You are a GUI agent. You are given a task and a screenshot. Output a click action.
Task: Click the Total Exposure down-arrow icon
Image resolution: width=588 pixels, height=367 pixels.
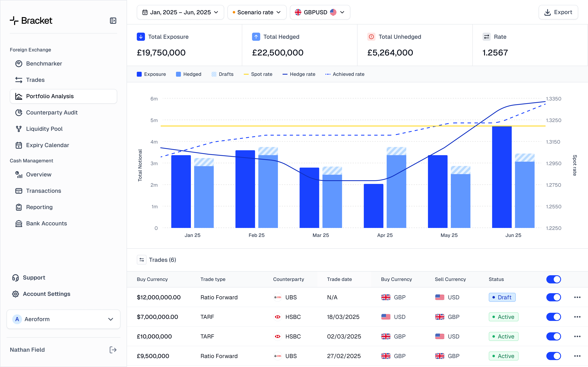click(141, 37)
